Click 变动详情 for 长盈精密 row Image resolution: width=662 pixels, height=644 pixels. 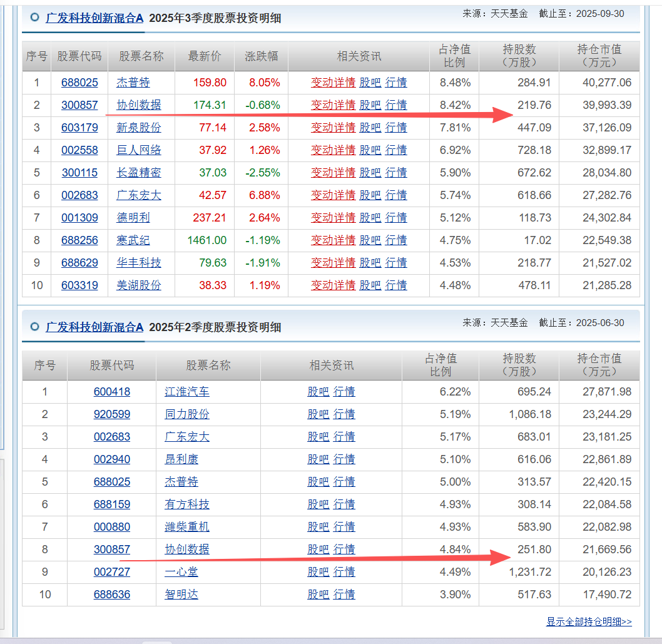333,173
